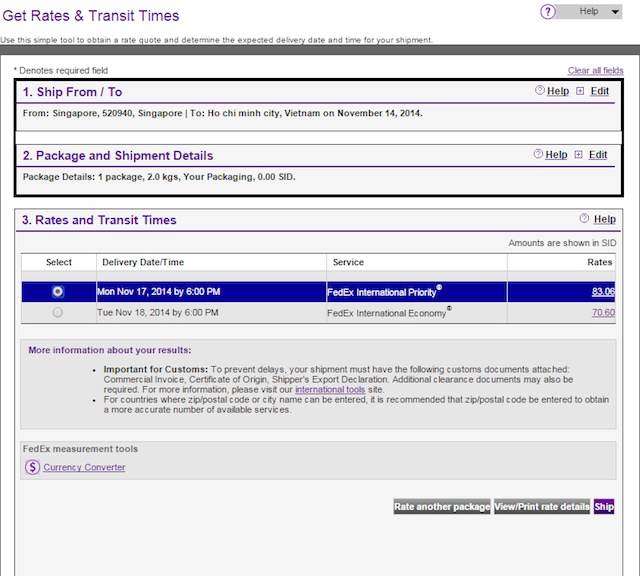The width and height of the screenshot is (640, 576).
Task: Follow the international tools link
Action: click(x=330, y=389)
